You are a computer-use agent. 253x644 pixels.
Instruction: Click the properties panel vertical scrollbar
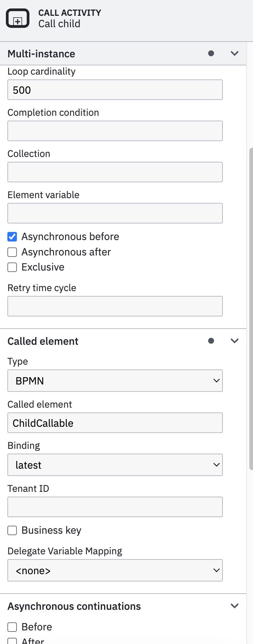tap(251, 309)
